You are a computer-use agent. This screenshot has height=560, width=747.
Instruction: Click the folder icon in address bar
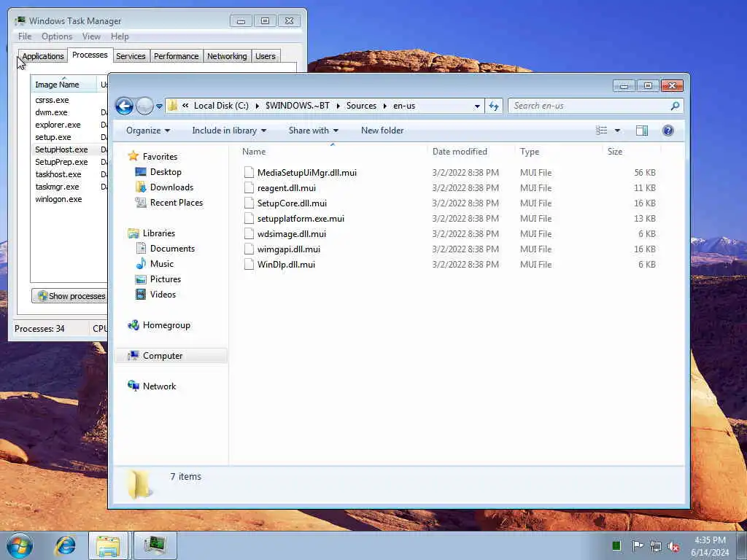click(172, 106)
